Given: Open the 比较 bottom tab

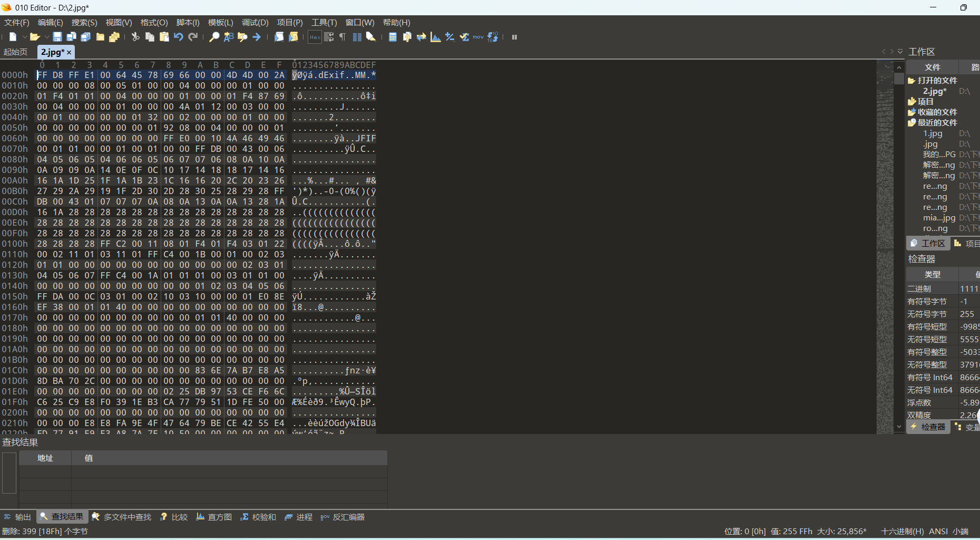Looking at the screenshot, I should (x=174, y=517).
